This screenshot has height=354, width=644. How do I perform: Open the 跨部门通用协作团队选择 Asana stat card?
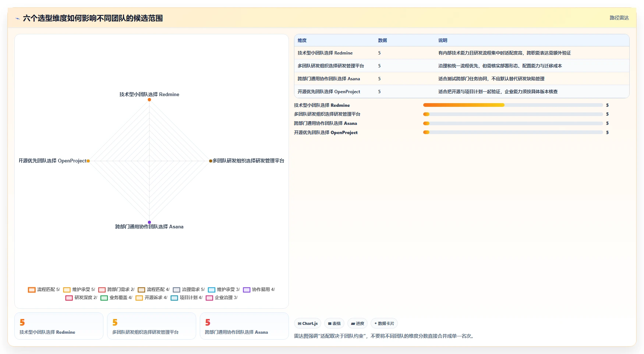244,326
